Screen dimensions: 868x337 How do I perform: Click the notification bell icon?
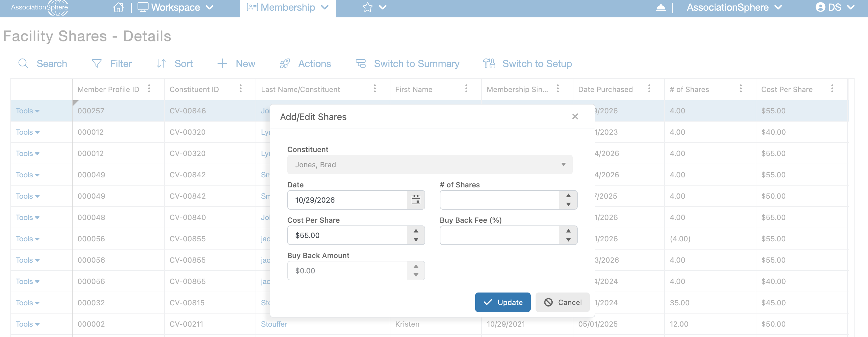click(660, 7)
